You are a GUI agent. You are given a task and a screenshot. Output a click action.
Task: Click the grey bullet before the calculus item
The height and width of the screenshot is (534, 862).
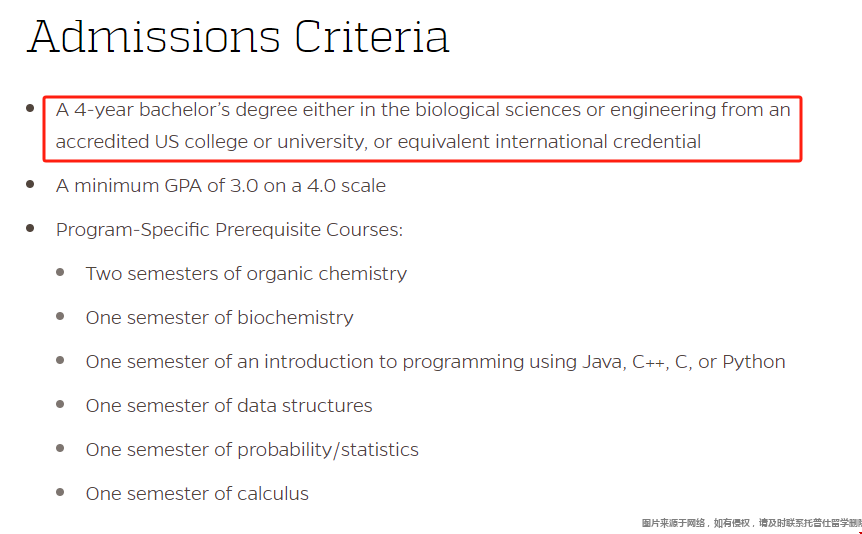[x=60, y=492]
